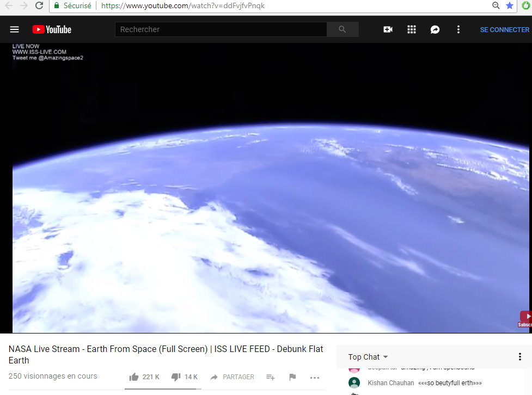Go forward in browser history
Image resolution: width=532 pixels, height=395 pixels.
(24, 6)
